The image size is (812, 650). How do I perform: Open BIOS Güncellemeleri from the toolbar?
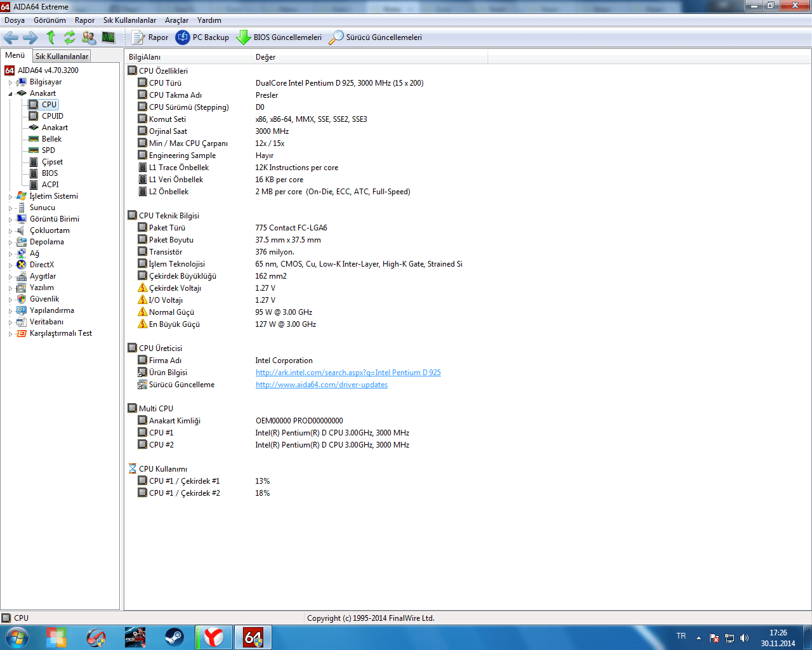[x=279, y=37]
